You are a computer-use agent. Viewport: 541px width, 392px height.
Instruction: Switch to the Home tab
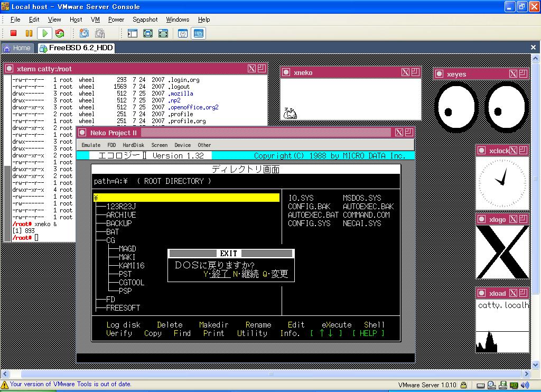click(x=17, y=48)
